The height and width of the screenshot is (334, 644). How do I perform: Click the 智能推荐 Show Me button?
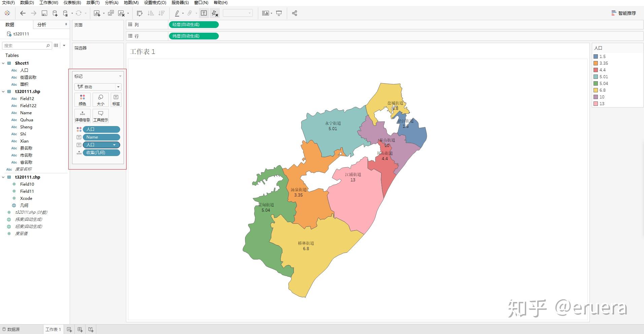coord(624,13)
